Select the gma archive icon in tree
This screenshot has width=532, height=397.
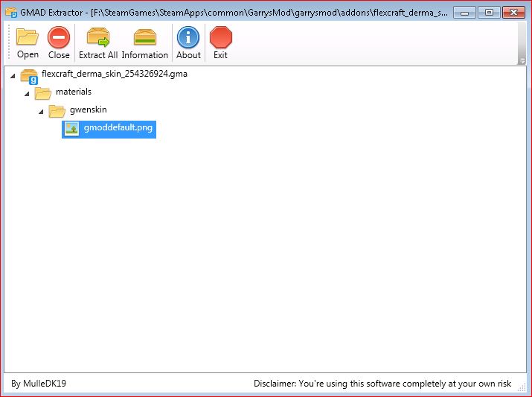click(29, 77)
